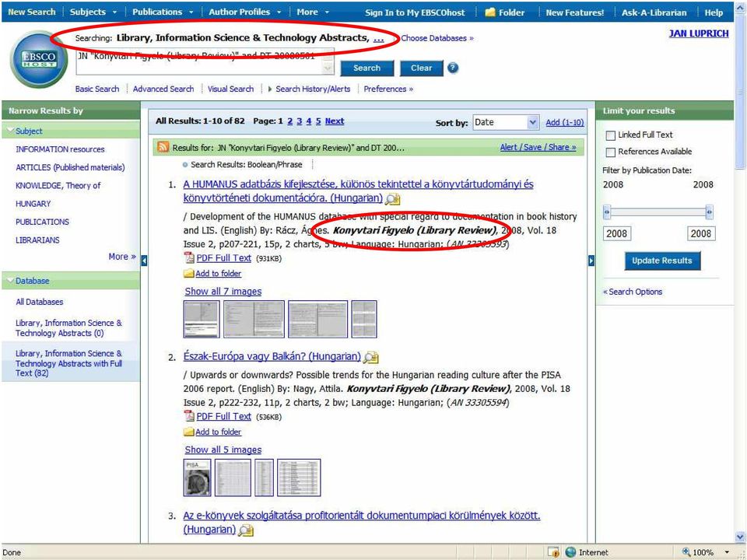Image resolution: width=747 pixels, height=560 pixels.
Task: Open the Subjects dropdown menu
Action: tap(93, 12)
